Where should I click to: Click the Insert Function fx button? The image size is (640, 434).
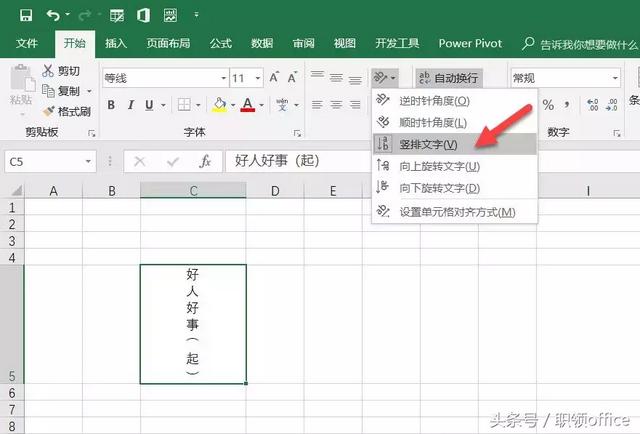[x=205, y=162]
